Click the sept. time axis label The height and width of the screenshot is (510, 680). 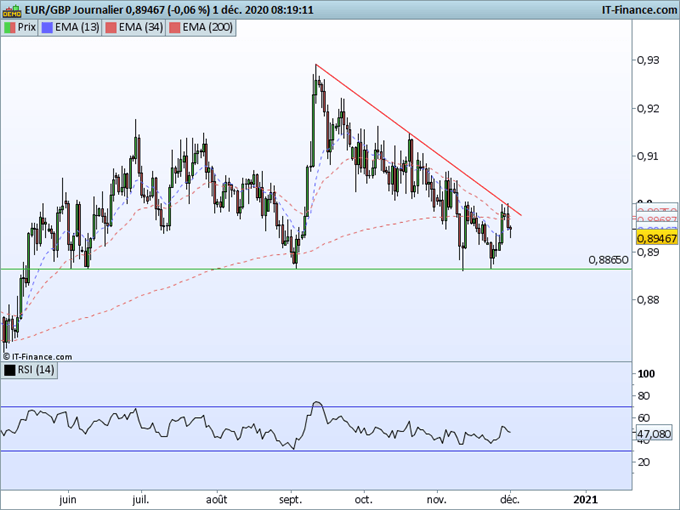(x=291, y=500)
